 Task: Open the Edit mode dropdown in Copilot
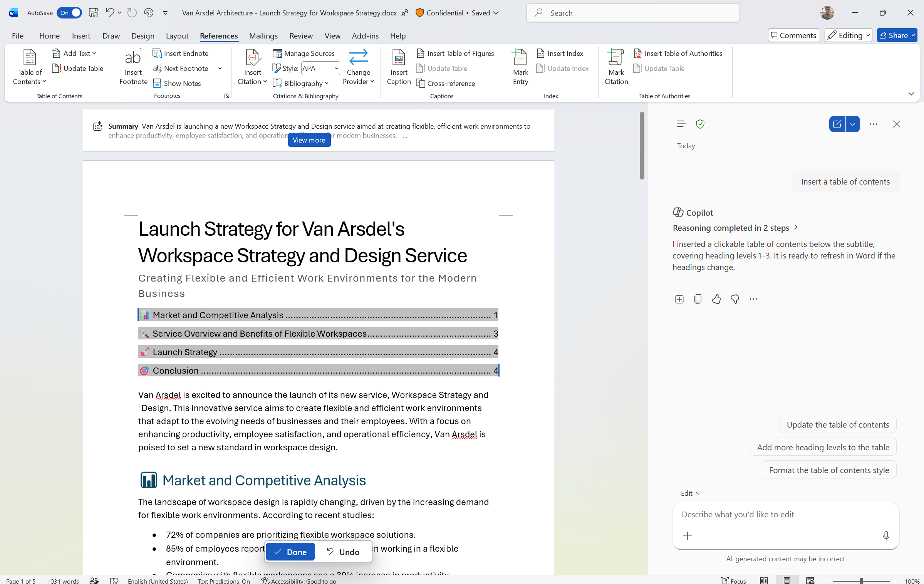coord(691,493)
